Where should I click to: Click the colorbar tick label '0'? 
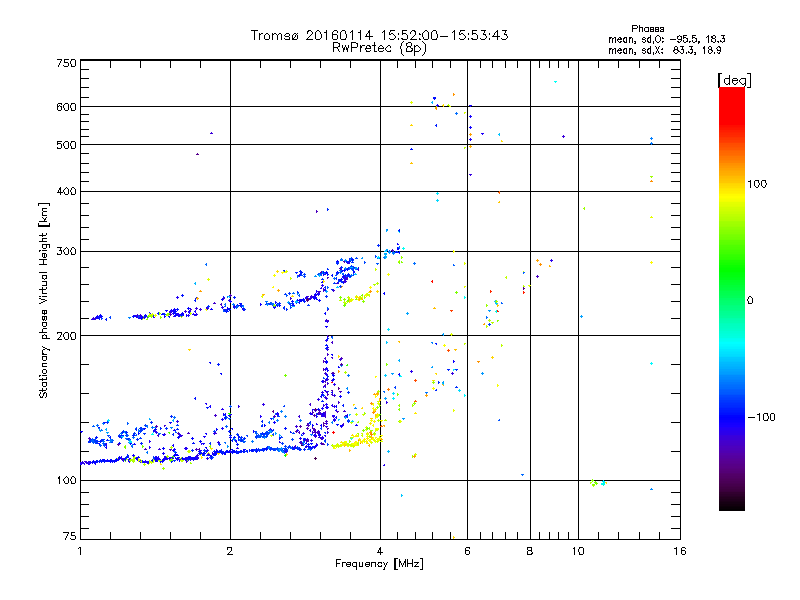pyautogui.click(x=750, y=301)
